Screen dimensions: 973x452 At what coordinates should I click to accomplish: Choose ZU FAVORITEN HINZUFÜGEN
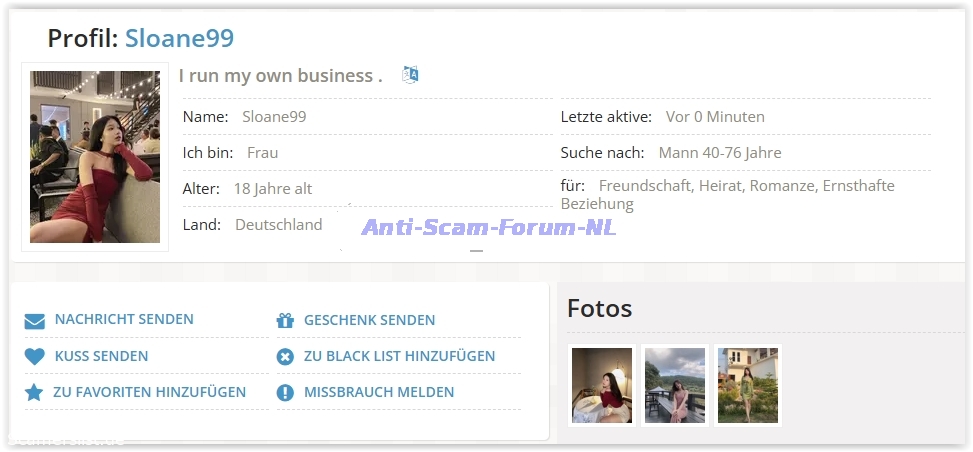pos(149,392)
